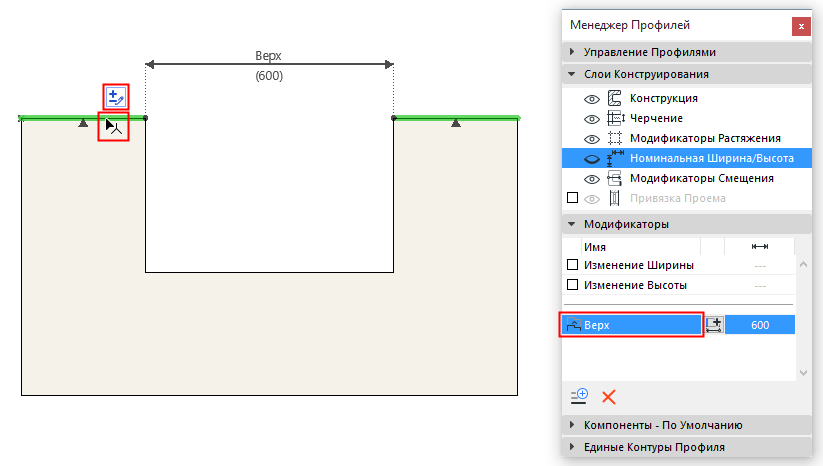Select the Модификаторы Смещения row
823x466 pixels.
point(687,178)
